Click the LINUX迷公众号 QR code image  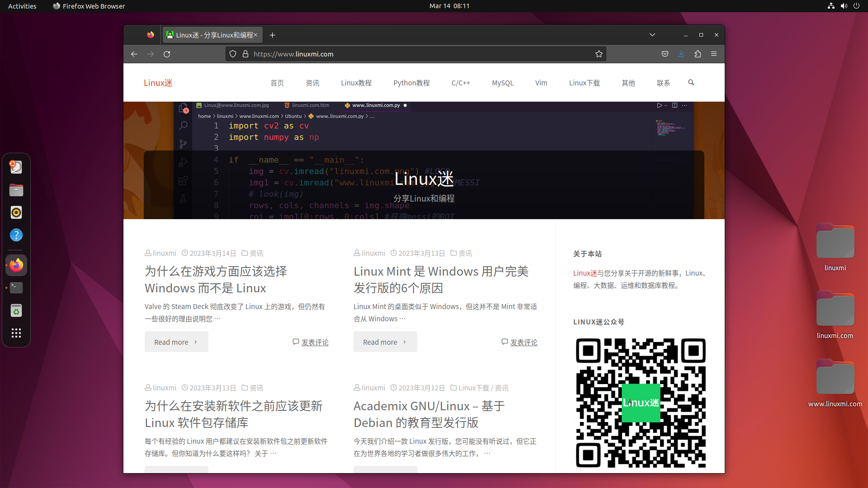click(x=641, y=403)
